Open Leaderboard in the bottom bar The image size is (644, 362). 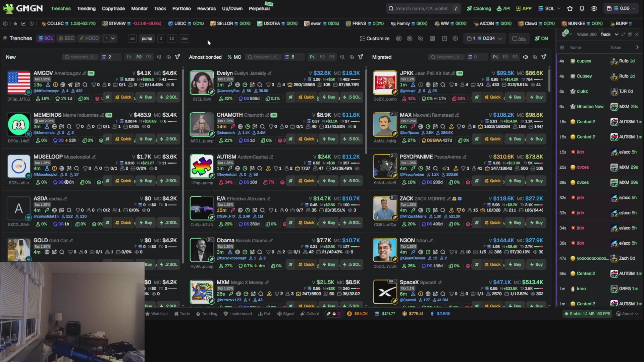237,314
